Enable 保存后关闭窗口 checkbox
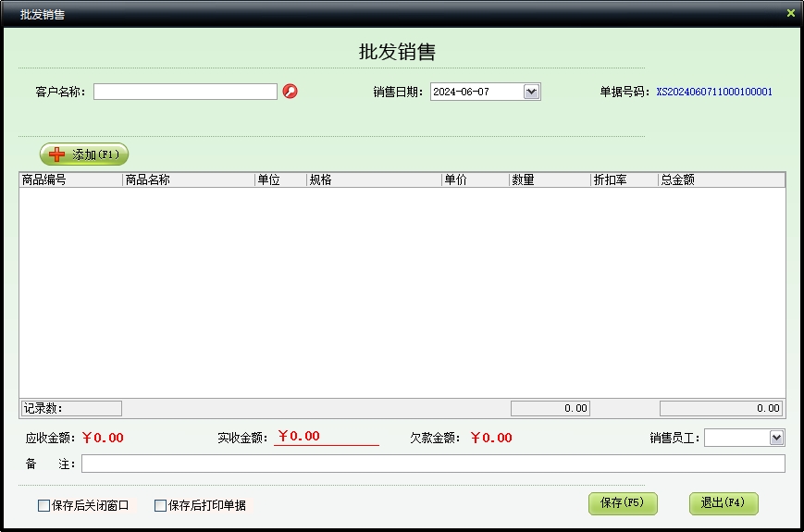The width and height of the screenshot is (804, 532). 43,505
